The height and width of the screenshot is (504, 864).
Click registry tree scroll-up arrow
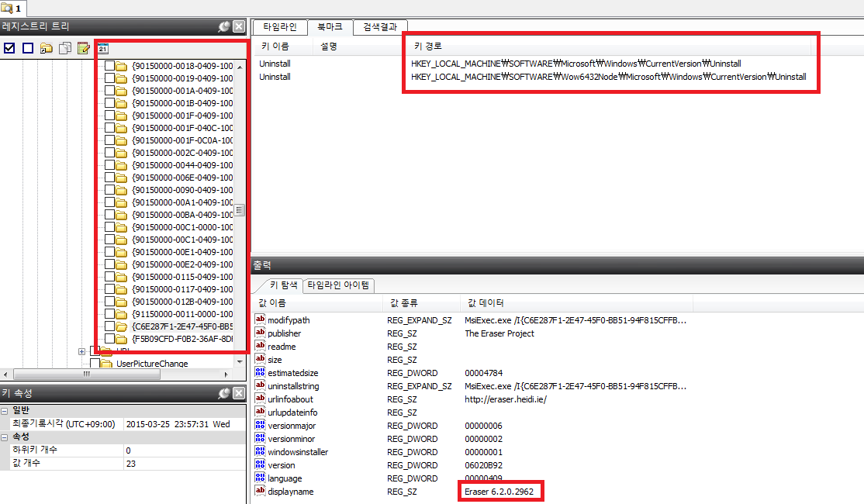240,67
